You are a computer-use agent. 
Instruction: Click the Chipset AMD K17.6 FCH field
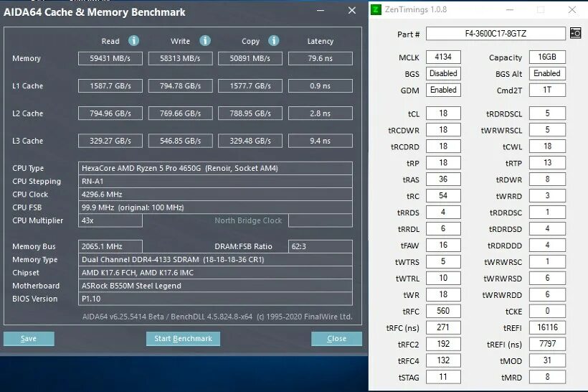215,273
